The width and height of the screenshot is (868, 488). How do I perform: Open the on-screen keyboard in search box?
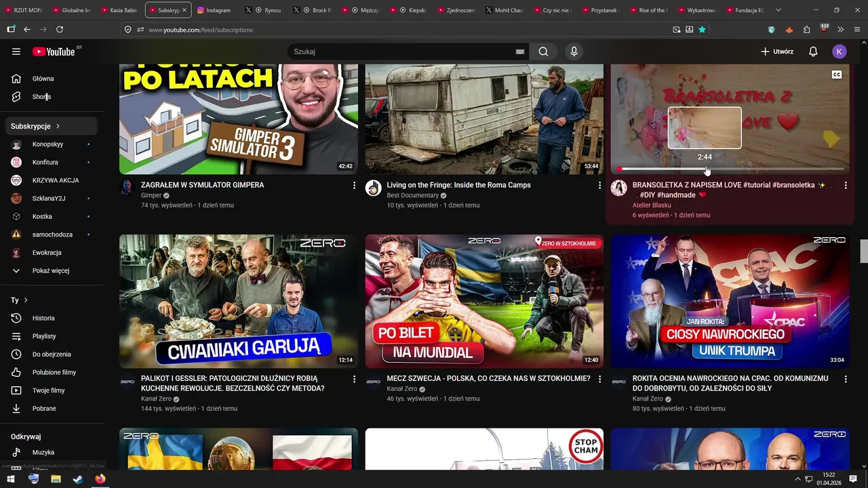tap(520, 52)
